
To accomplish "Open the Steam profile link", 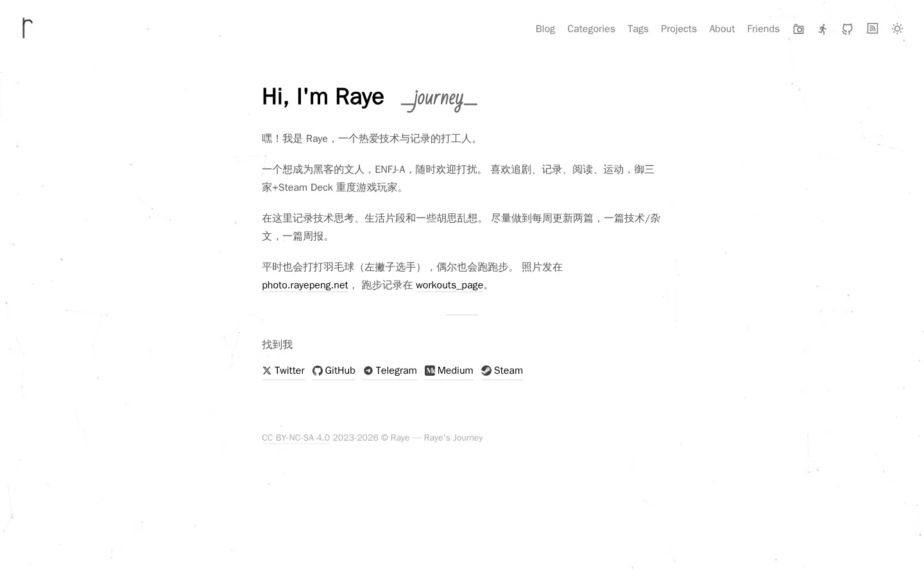I will 502,371.
